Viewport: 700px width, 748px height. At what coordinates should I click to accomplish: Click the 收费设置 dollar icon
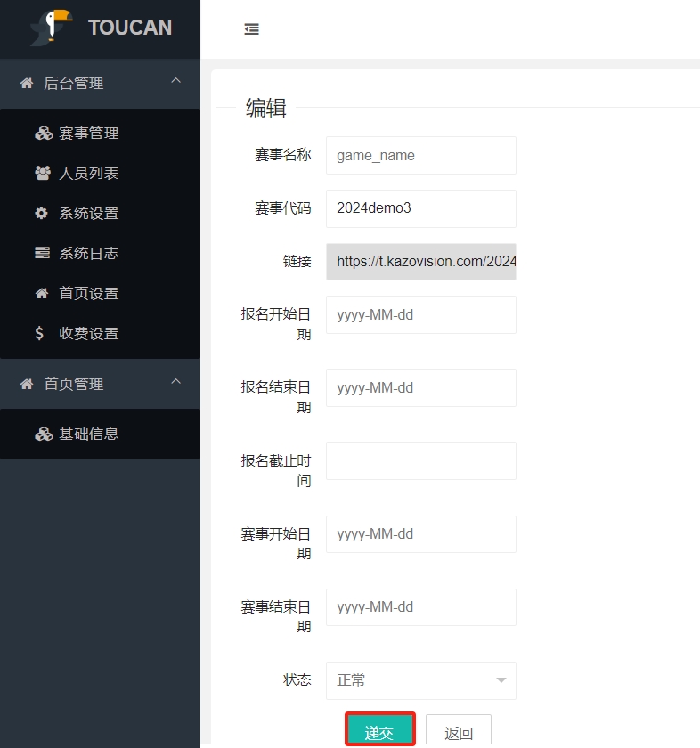point(40,334)
